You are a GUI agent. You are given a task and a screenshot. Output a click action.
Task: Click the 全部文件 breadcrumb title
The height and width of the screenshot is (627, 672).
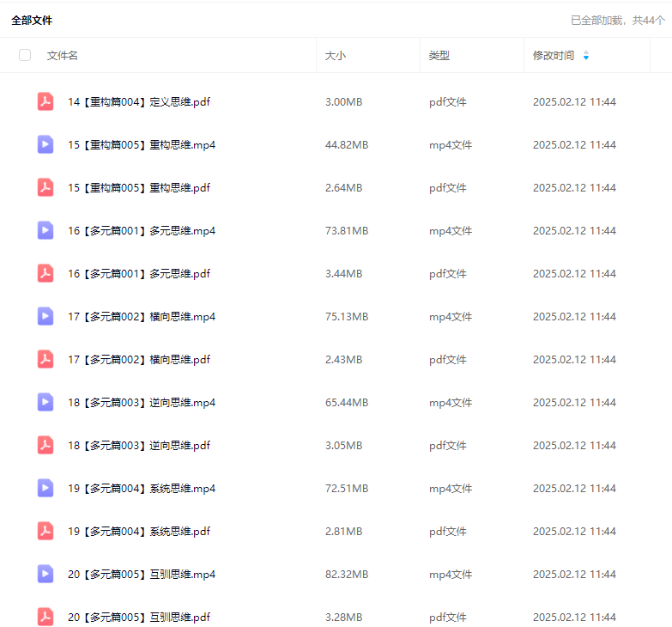[32, 20]
